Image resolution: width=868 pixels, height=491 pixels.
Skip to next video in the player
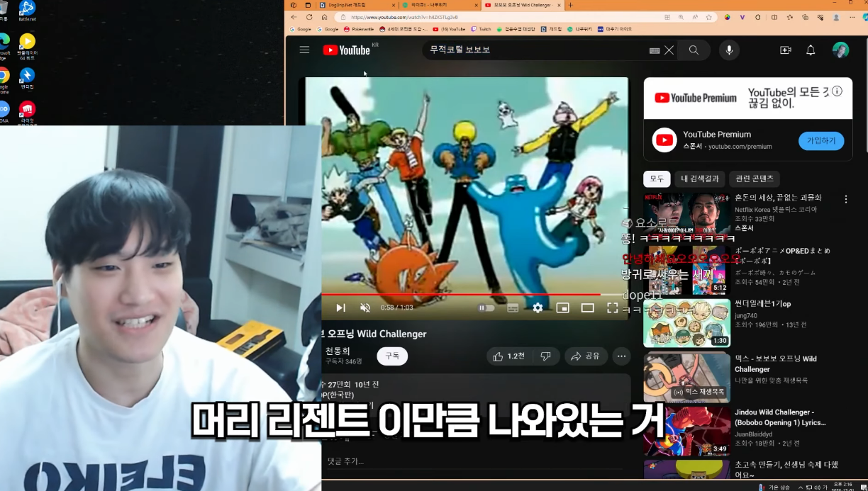340,307
